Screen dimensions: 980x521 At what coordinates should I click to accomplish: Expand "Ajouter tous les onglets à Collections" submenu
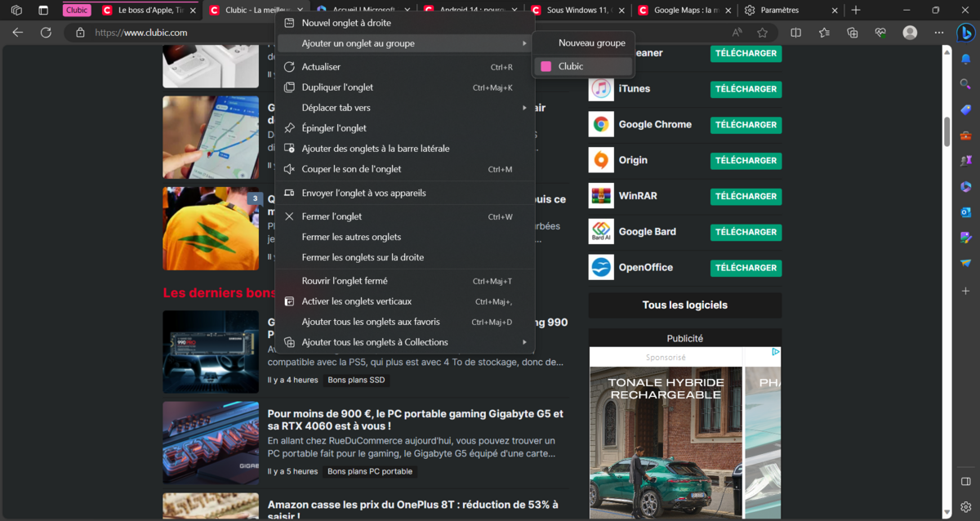(x=405, y=342)
